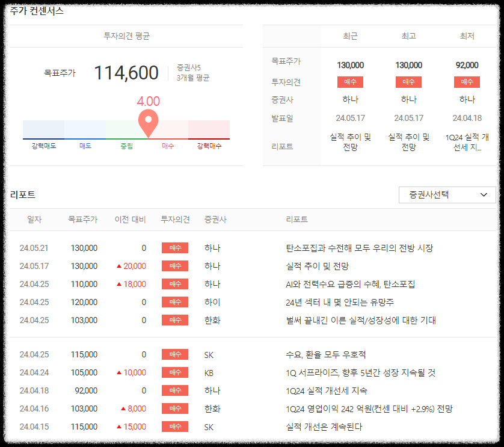The height and width of the screenshot is (447, 504).
Task: Click the 4.00 rating pin marker
Action: [148, 123]
